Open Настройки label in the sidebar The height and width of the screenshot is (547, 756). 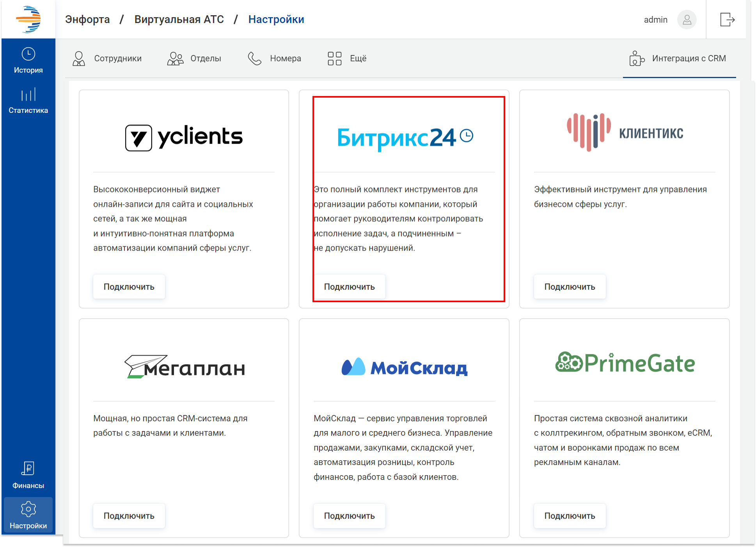(x=28, y=526)
